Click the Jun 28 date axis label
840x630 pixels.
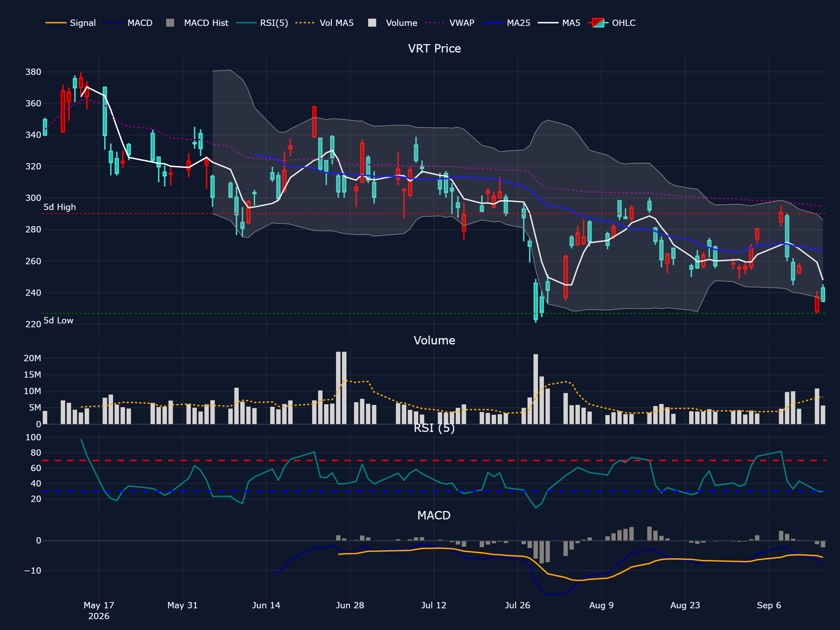click(350, 605)
